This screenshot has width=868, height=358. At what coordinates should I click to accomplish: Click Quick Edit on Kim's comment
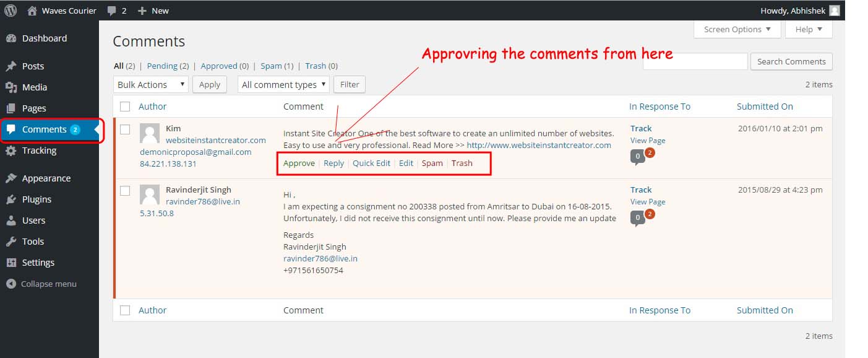(x=371, y=163)
